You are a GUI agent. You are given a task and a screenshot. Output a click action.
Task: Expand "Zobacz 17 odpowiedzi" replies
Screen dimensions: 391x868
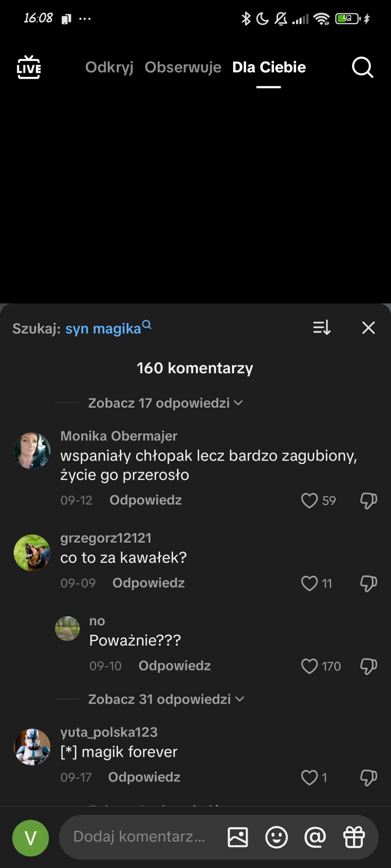click(x=165, y=403)
